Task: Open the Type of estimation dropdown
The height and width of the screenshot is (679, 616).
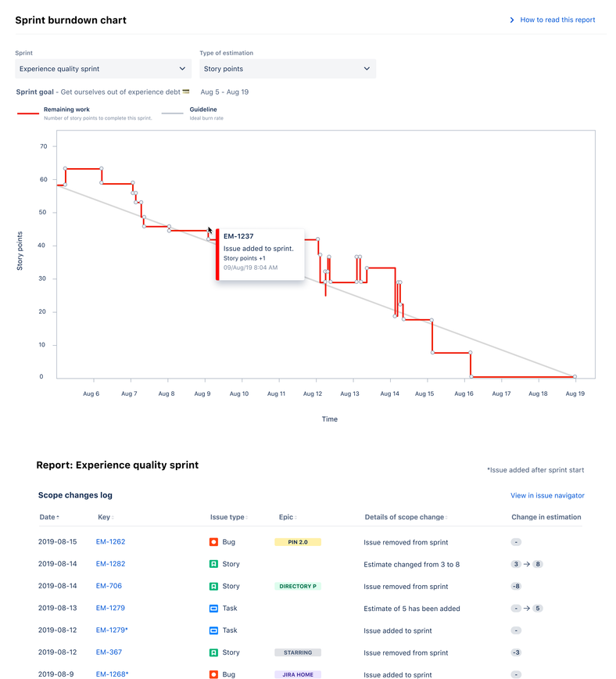Action: (x=288, y=69)
